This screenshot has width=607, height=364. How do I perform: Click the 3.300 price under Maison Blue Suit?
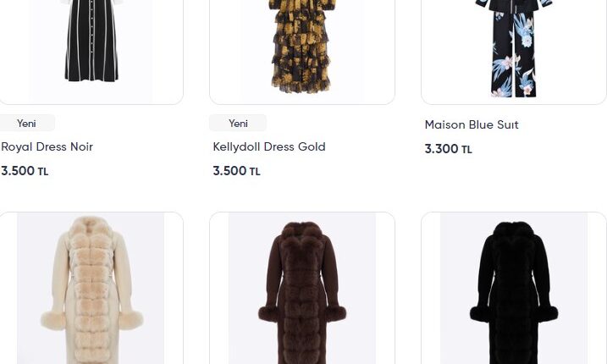441,149
